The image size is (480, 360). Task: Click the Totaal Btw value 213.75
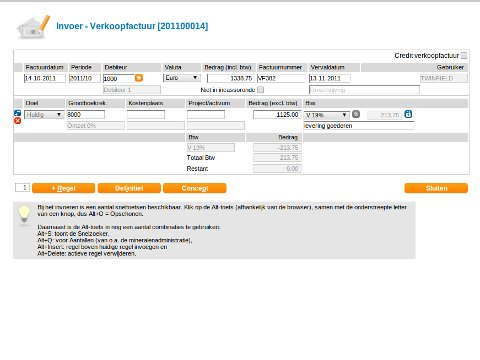click(277, 158)
